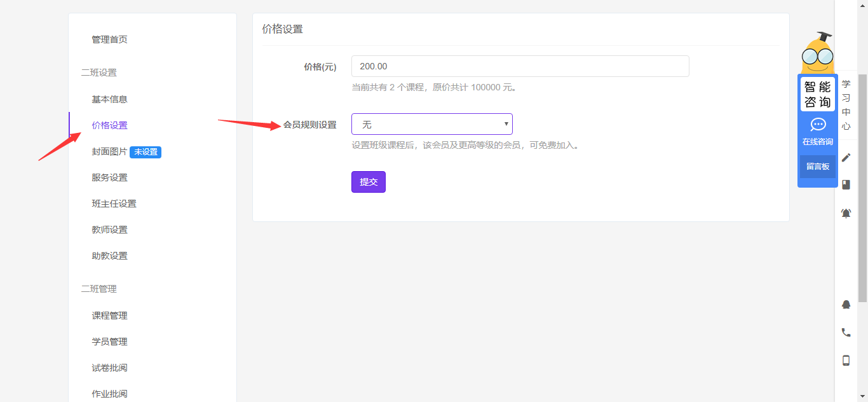Open the book icon in right sidebar
This screenshot has width=868, height=402.
(x=846, y=184)
